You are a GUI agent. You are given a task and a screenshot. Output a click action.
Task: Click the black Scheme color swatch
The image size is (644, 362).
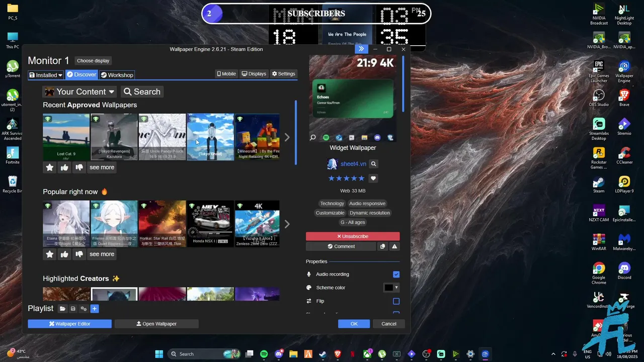pyautogui.click(x=388, y=288)
